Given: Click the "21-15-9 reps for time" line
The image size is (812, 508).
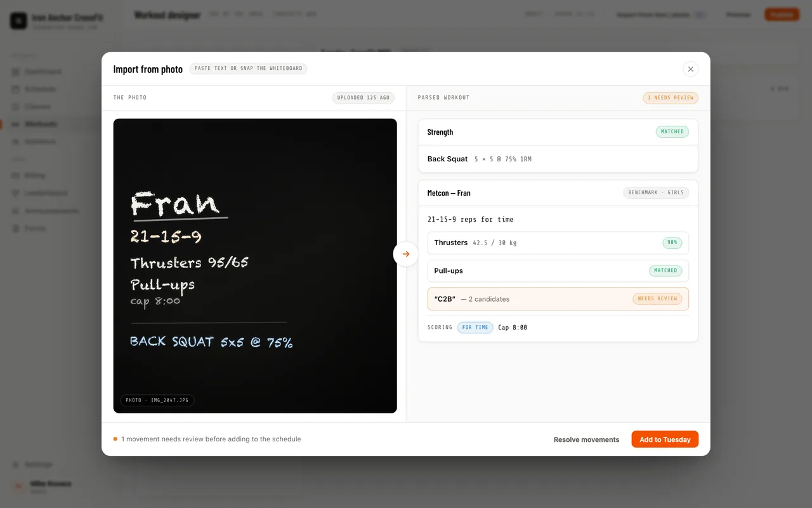Looking at the screenshot, I should click(x=471, y=220).
